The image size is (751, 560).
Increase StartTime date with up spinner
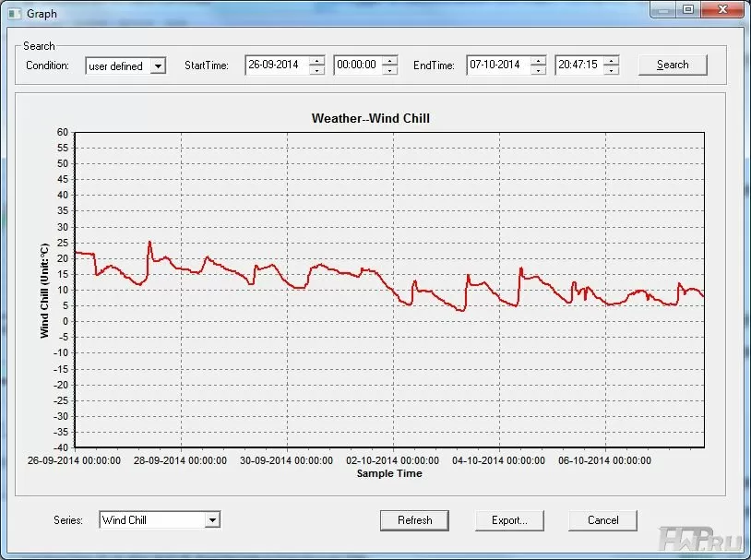pyautogui.click(x=317, y=60)
